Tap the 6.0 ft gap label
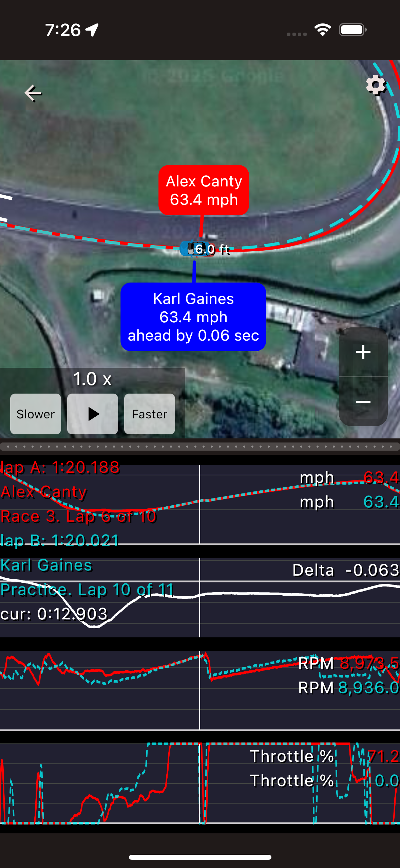 point(213,250)
